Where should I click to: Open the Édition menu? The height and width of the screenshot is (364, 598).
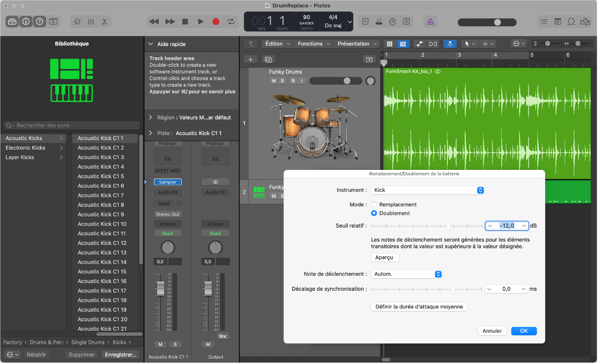coord(277,44)
